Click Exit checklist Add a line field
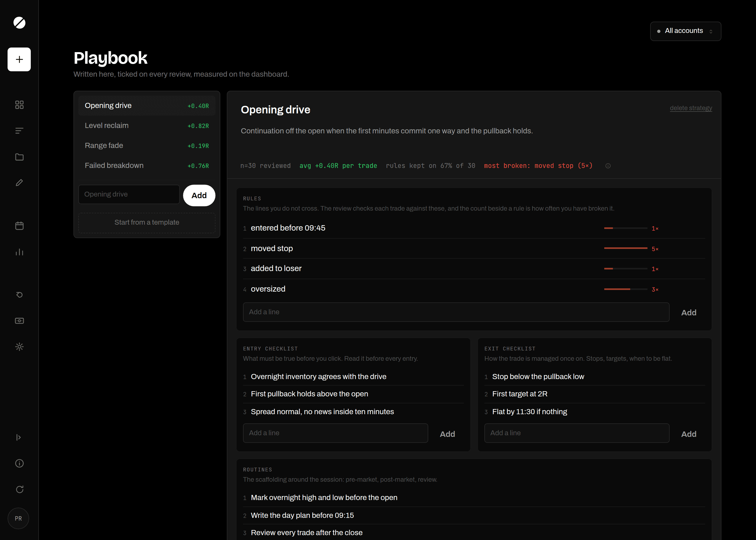756x540 pixels. [577, 433]
